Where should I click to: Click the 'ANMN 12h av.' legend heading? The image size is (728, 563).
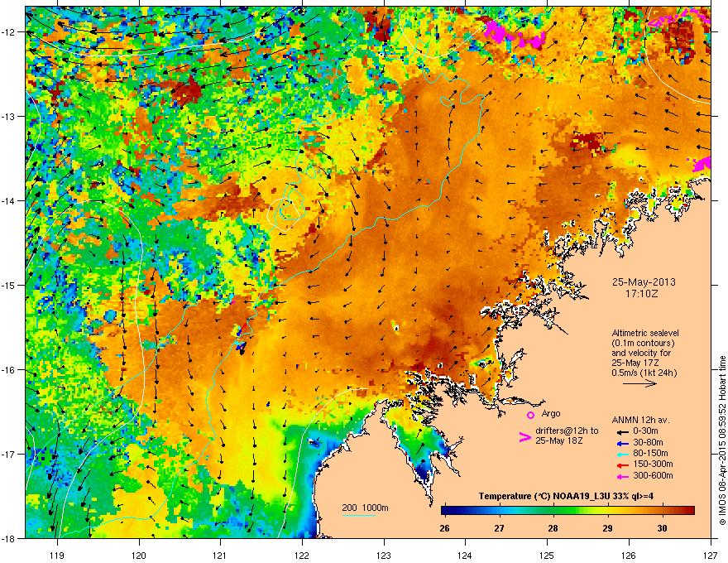[x=640, y=420]
